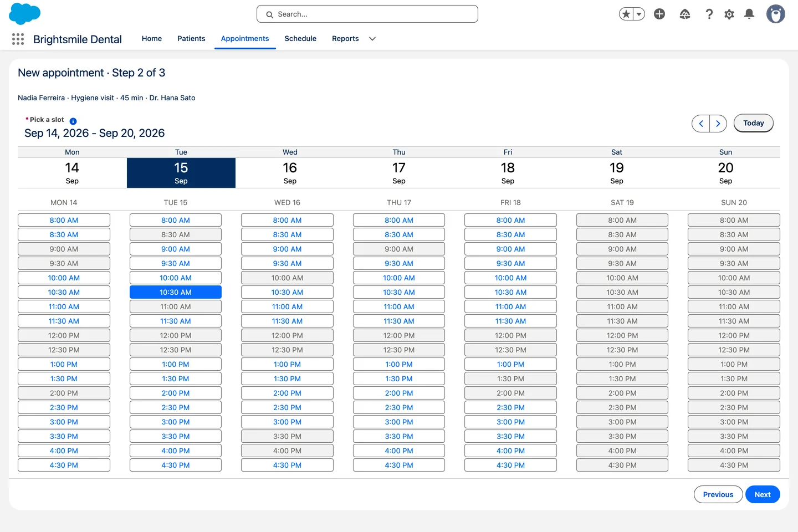The width and height of the screenshot is (798, 532).
Task: Click the New appointment Step 2 heading
Action: click(91, 73)
